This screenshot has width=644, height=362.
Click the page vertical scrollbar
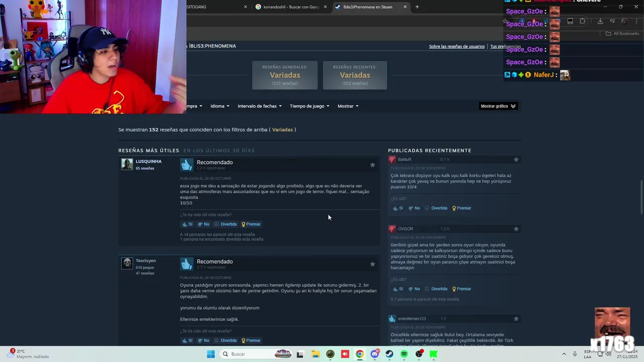click(x=641, y=196)
